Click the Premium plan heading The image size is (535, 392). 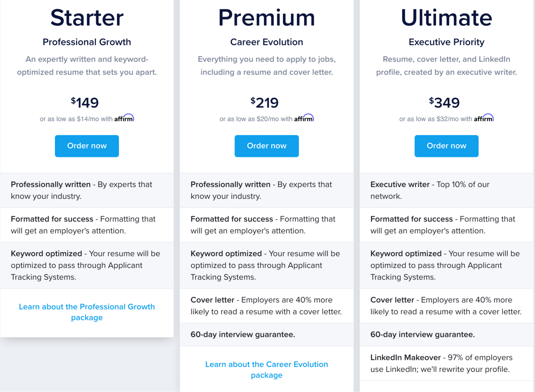click(x=267, y=18)
